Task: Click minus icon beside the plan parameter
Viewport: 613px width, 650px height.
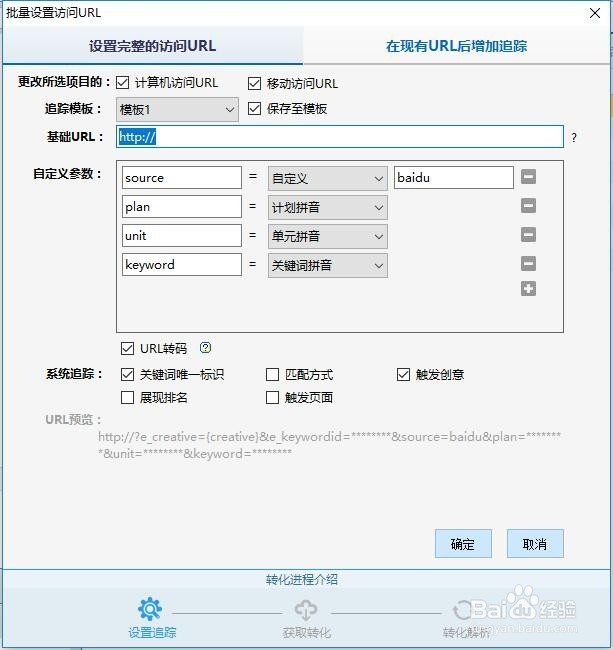Action: tap(529, 207)
